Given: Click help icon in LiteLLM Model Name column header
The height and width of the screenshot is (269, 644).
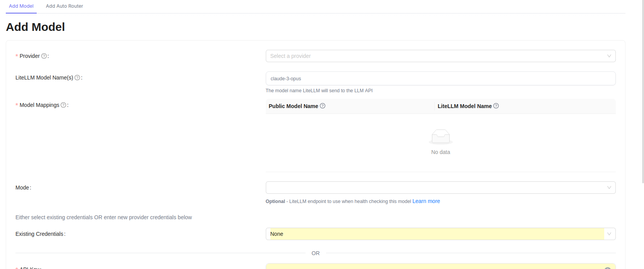Looking at the screenshot, I should coord(496,106).
